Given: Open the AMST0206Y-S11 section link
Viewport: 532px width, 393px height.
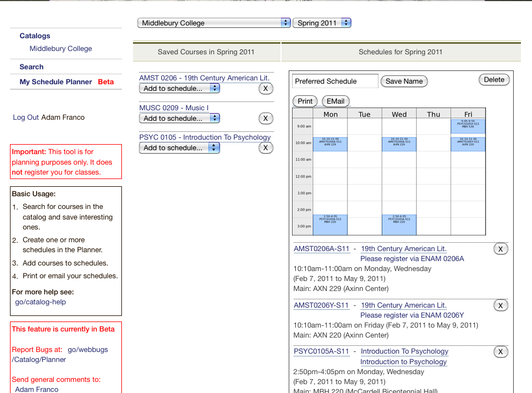Looking at the screenshot, I should point(321,305).
